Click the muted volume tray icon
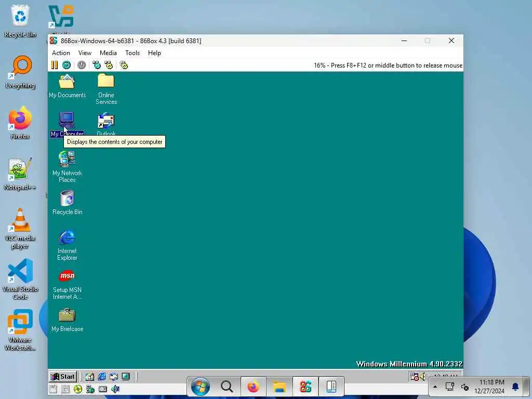The height and width of the screenshot is (399, 532). 465,387
